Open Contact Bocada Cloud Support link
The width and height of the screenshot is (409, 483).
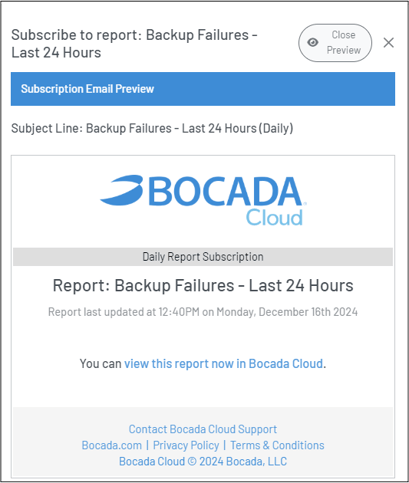203,429
